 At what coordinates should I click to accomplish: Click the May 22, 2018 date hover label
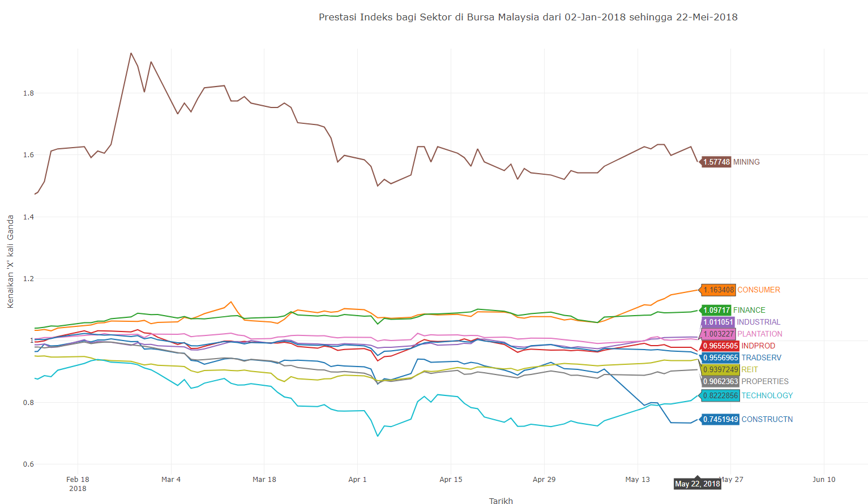[697, 484]
